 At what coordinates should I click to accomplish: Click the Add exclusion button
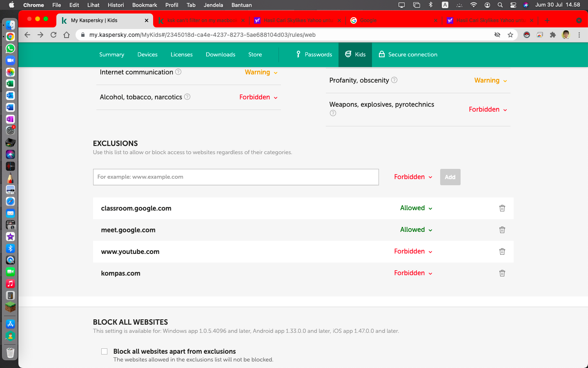click(x=450, y=177)
